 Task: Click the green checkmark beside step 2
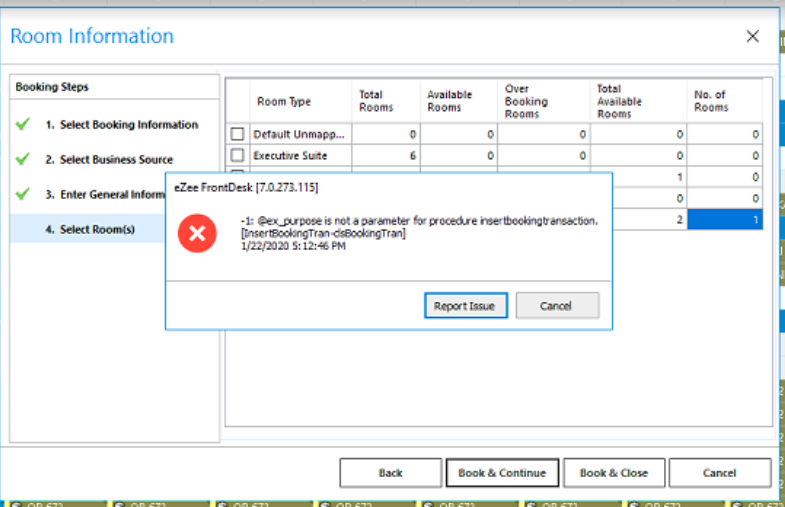(23, 159)
